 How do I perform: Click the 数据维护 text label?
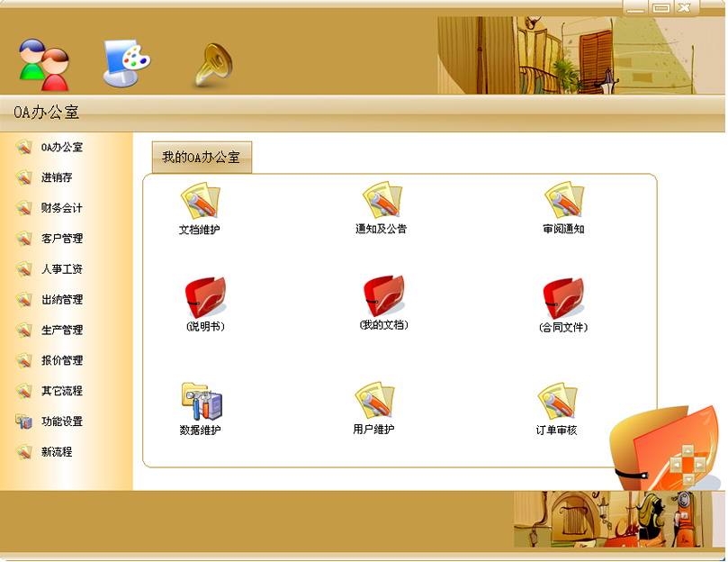point(200,430)
